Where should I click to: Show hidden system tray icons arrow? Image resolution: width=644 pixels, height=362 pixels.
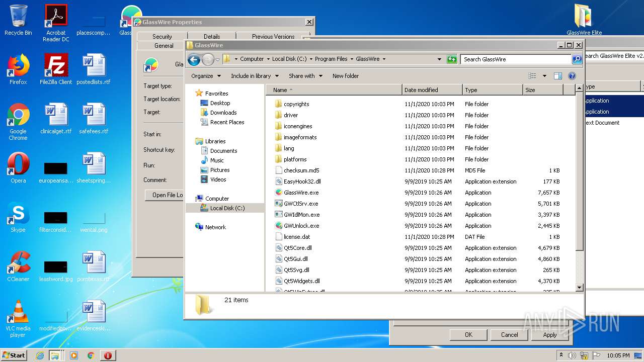click(561, 355)
